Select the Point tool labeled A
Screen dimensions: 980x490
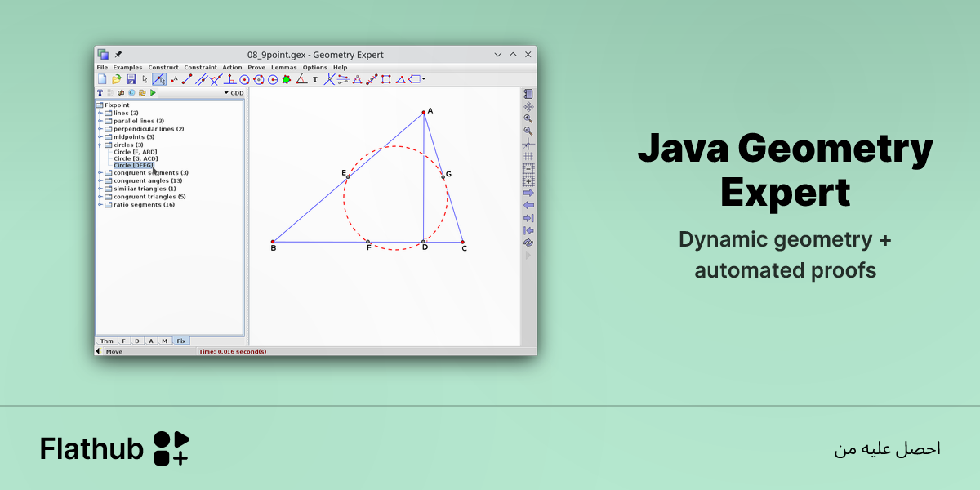coord(174,79)
